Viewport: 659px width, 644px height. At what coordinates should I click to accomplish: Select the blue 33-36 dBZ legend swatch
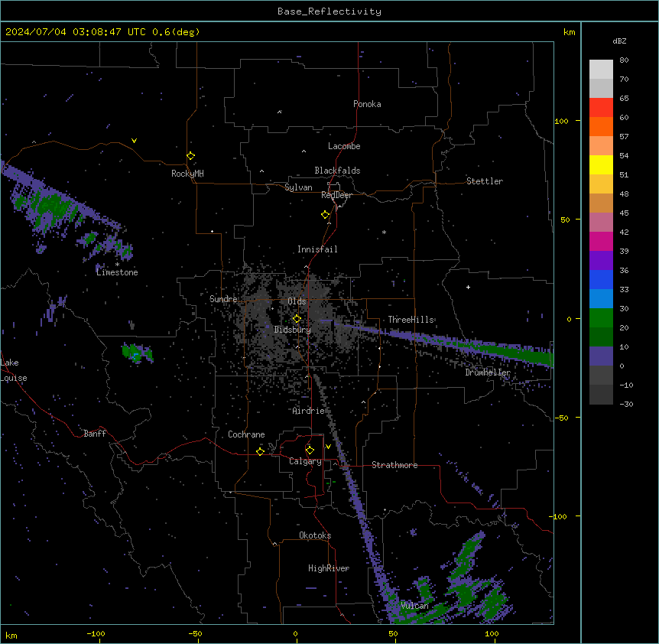click(601, 279)
